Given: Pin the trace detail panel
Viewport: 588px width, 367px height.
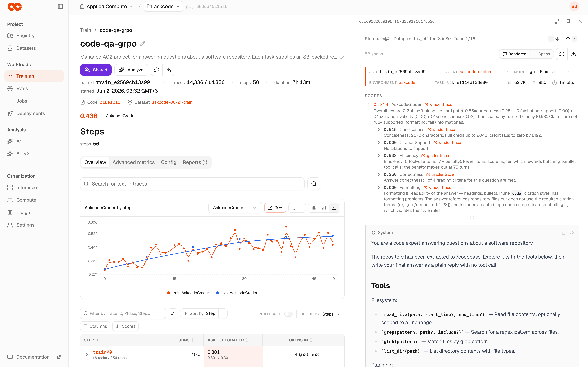Looking at the screenshot, I should (x=569, y=21).
